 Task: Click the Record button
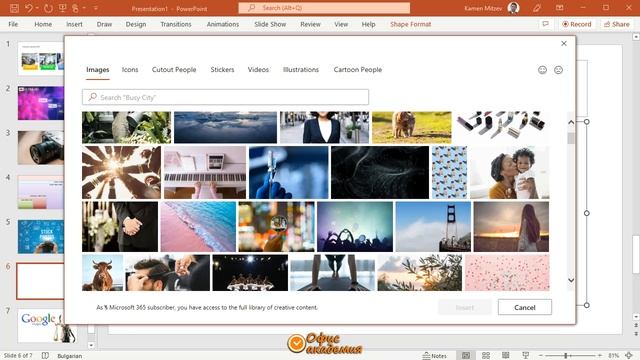click(576, 24)
